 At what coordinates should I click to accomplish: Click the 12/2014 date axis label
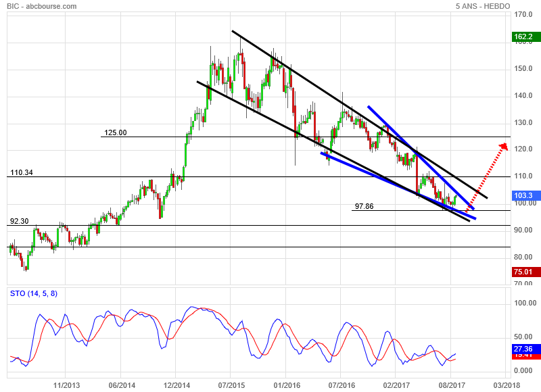pyautogui.click(x=177, y=385)
